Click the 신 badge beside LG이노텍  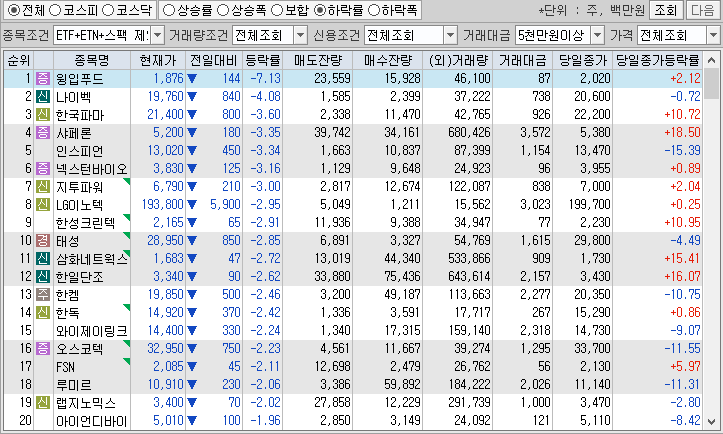point(43,204)
